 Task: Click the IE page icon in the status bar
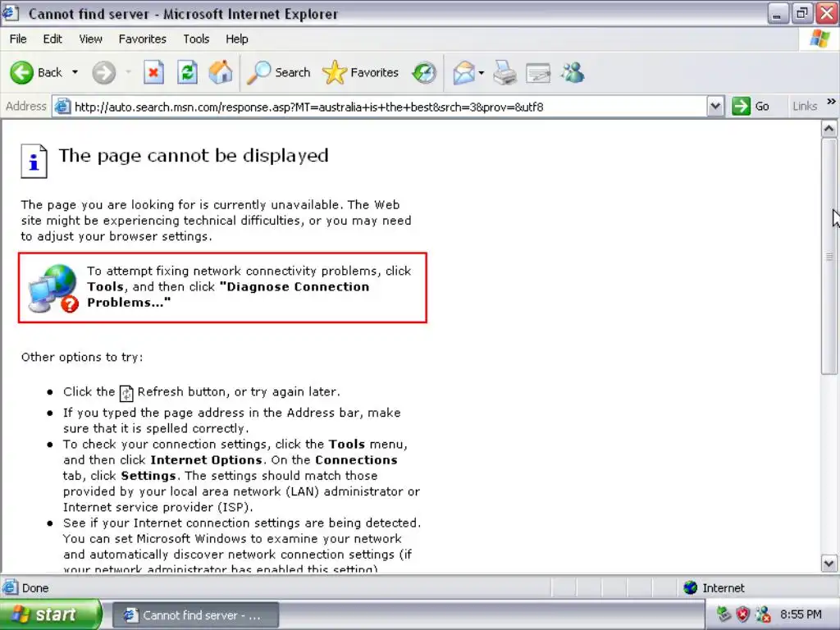click(10, 587)
